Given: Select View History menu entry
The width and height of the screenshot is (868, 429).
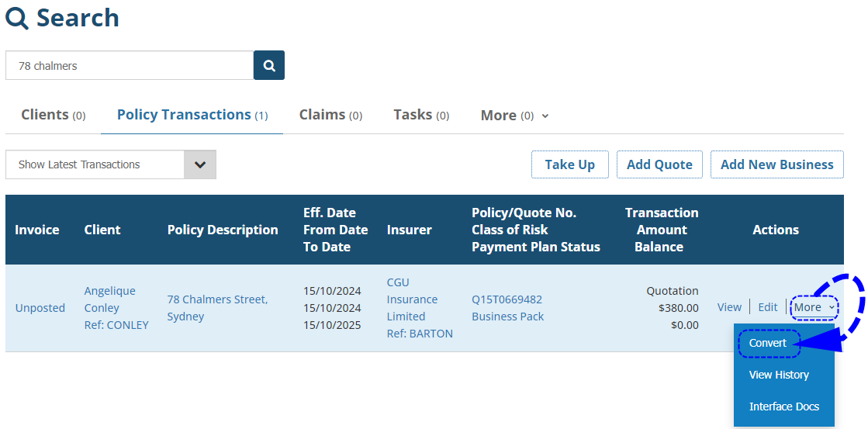Looking at the screenshot, I should point(779,375).
